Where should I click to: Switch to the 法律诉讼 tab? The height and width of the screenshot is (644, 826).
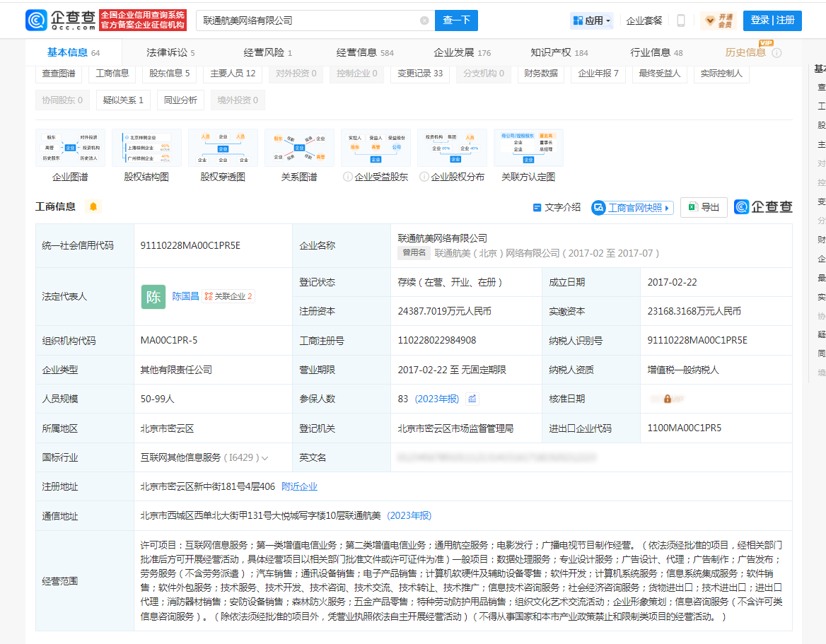pos(170,52)
